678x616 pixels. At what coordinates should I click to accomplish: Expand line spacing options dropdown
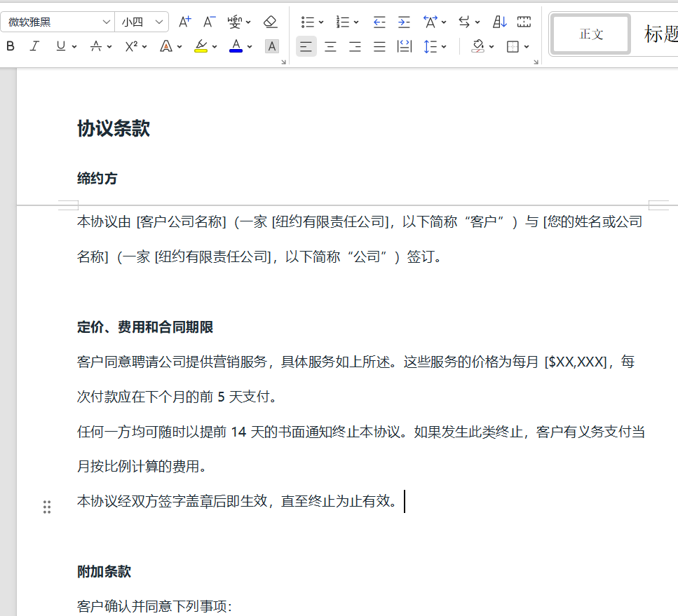coord(445,47)
